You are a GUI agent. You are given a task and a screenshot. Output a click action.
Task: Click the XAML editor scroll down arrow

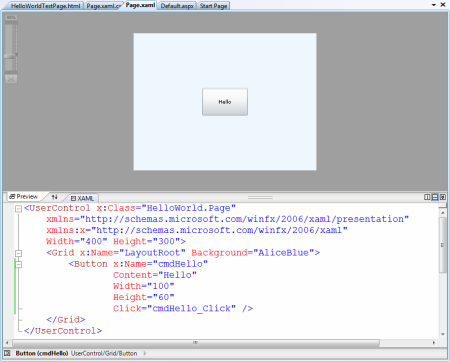pyautogui.click(x=442, y=334)
